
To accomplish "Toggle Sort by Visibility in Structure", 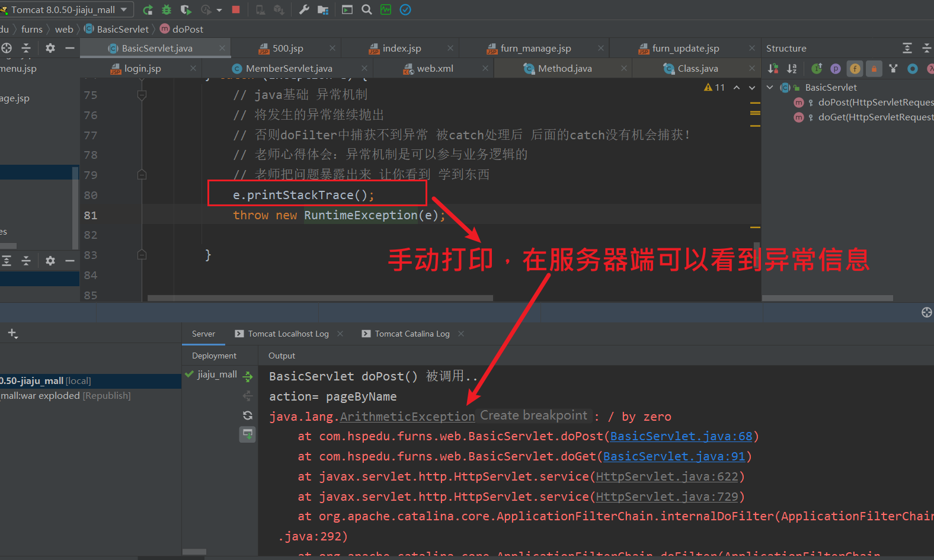I will click(773, 69).
